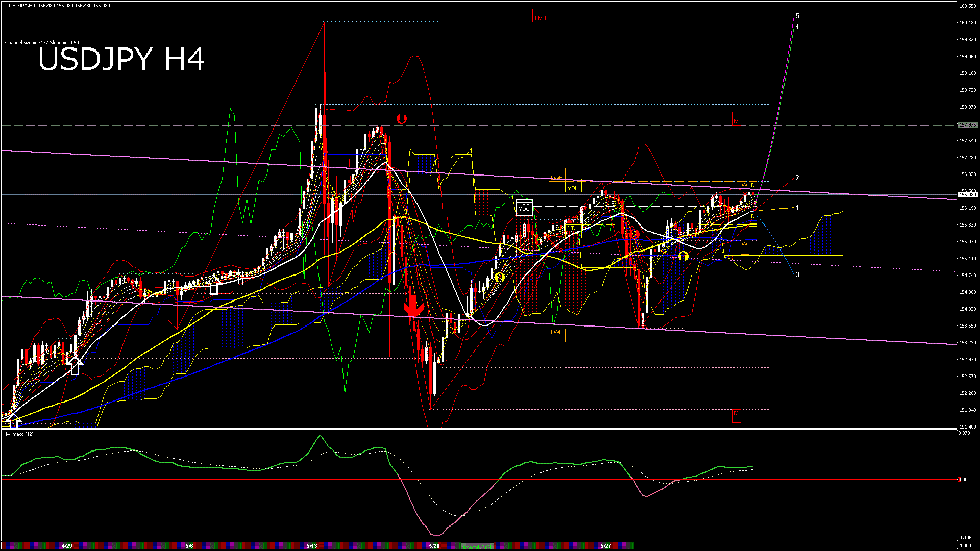Click the projection label '5'

click(797, 16)
